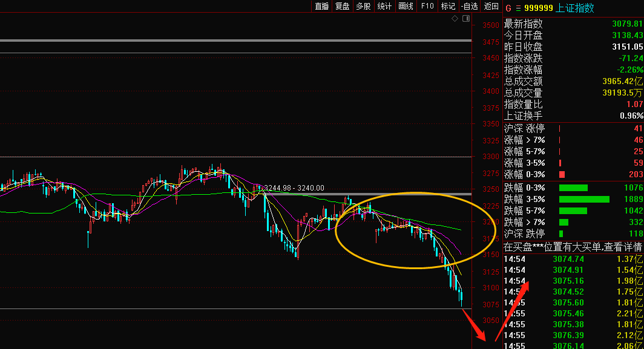Screen dimensions: 644x349
Task: Open the 复盘 review menu
Action: coord(343,6)
